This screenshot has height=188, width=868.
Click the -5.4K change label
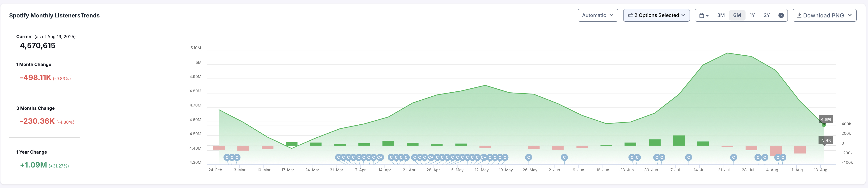[x=826, y=140]
